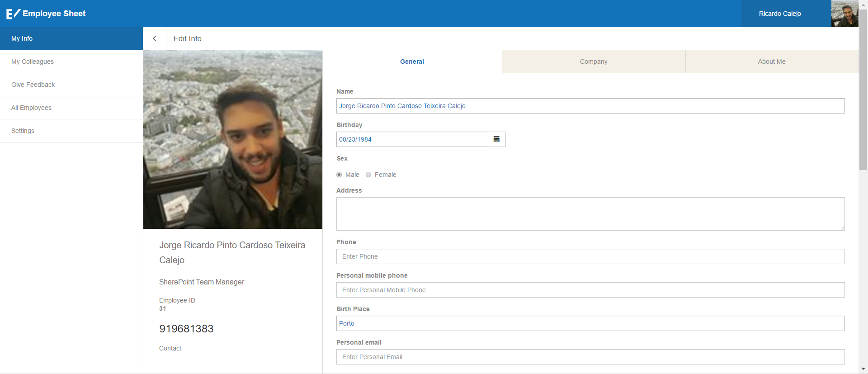Switch to the General tab

coord(412,62)
